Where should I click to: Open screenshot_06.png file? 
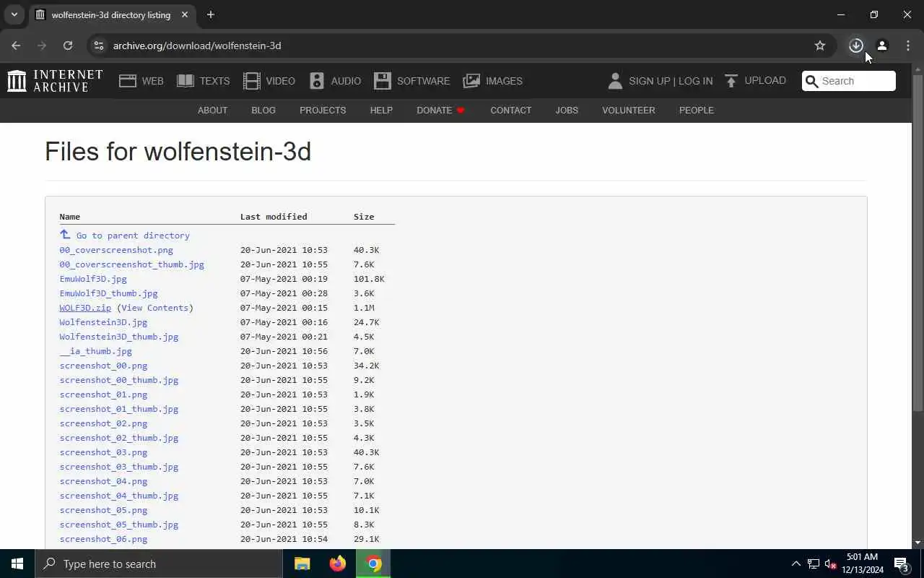click(x=103, y=539)
